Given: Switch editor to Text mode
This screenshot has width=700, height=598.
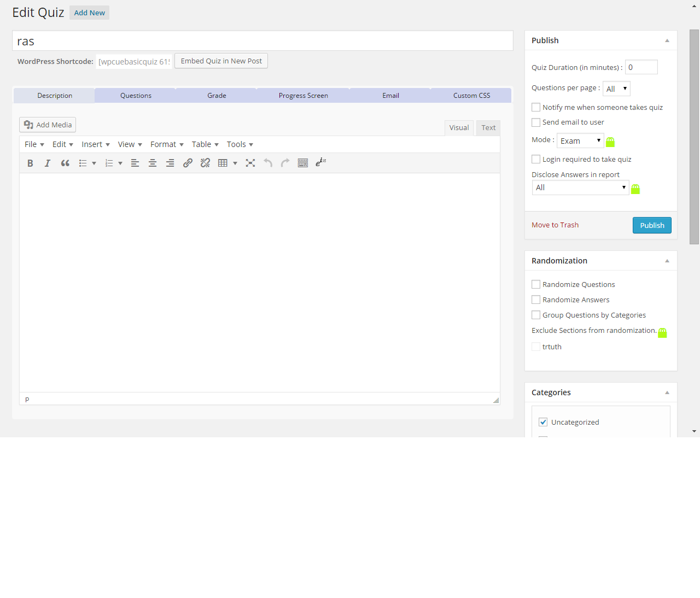Looking at the screenshot, I should 488,128.
